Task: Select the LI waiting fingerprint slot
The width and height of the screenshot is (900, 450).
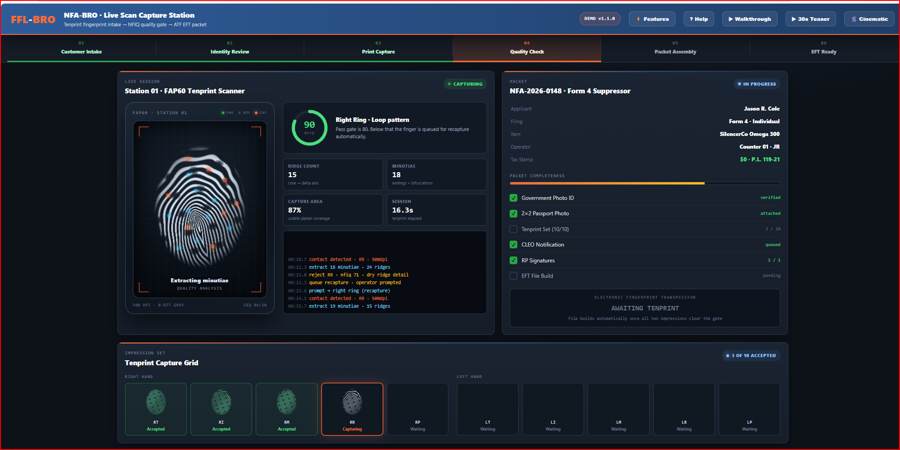Action: click(x=553, y=409)
